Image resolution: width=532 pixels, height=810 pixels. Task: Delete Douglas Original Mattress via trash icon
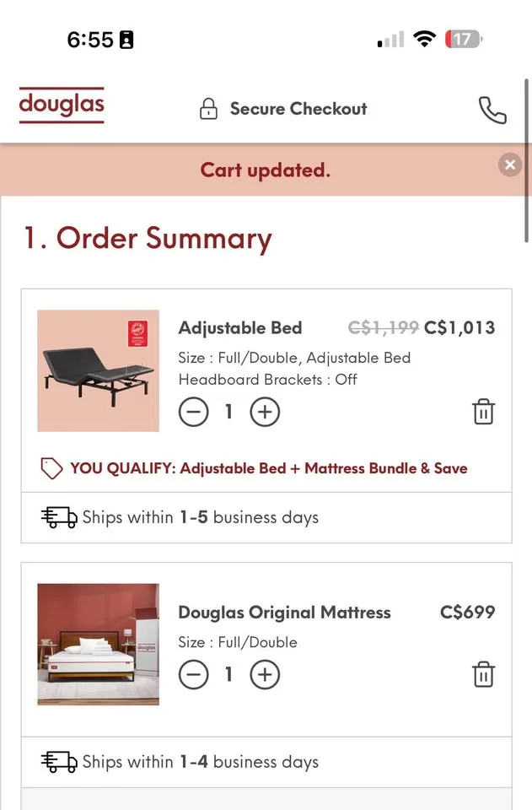tap(482, 674)
